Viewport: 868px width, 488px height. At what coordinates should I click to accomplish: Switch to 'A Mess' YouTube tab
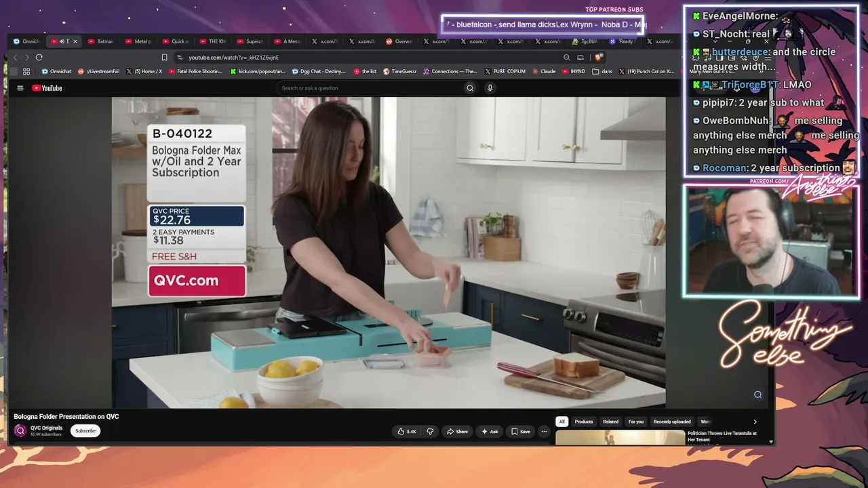coord(288,41)
